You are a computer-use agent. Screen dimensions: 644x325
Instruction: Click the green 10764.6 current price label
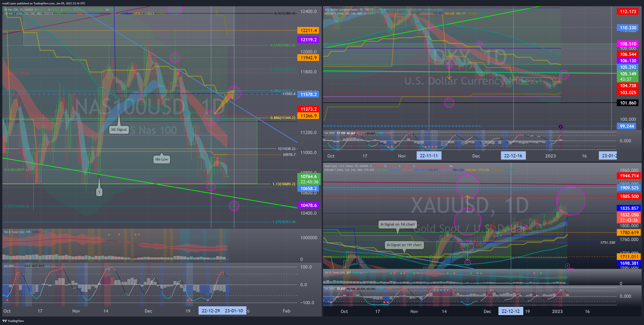[x=309, y=179]
